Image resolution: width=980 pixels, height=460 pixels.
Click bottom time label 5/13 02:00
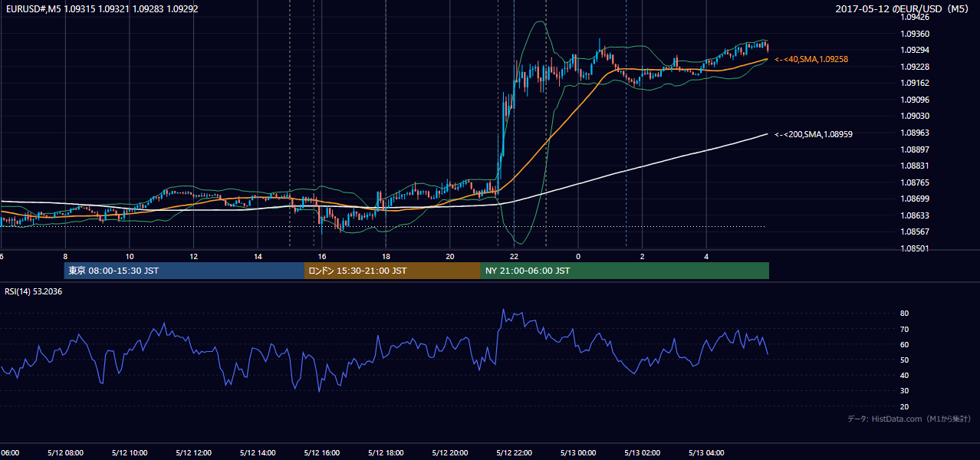(643, 452)
